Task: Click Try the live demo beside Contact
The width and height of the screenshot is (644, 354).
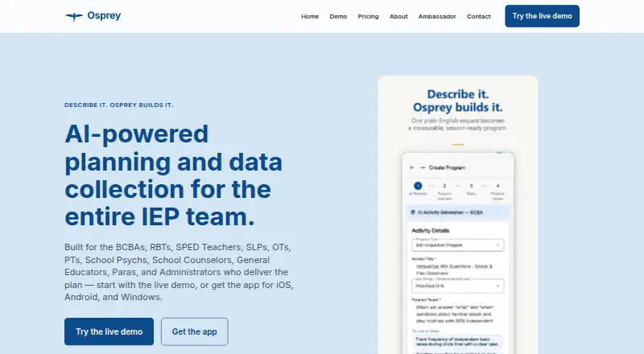Action: pyautogui.click(x=542, y=16)
